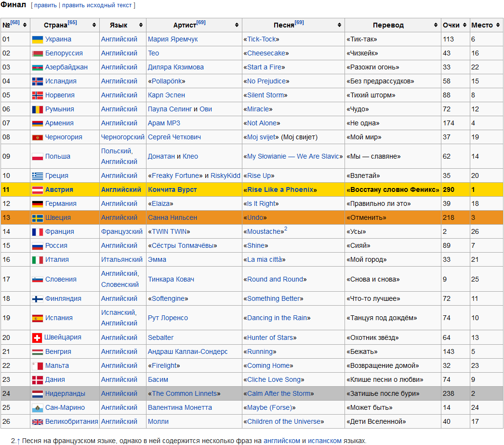This screenshot has width=504, height=445.
Task: Sort table by № column
Action: 25,25
